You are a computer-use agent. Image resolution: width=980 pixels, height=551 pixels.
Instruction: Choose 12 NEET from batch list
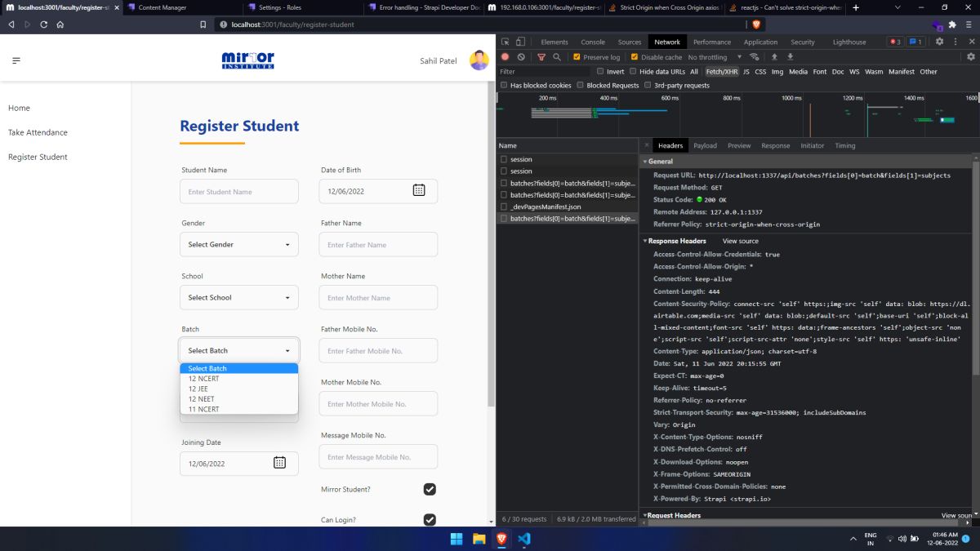pyautogui.click(x=239, y=399)
